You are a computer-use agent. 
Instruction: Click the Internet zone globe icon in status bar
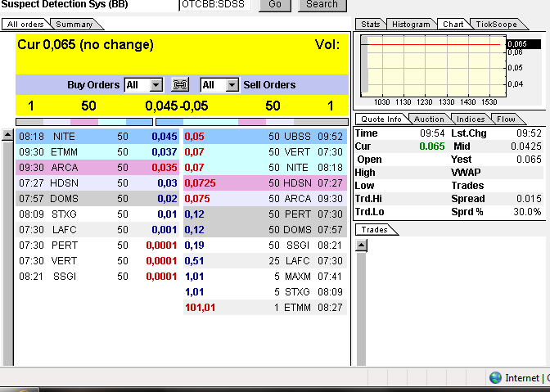click(495, 378)
